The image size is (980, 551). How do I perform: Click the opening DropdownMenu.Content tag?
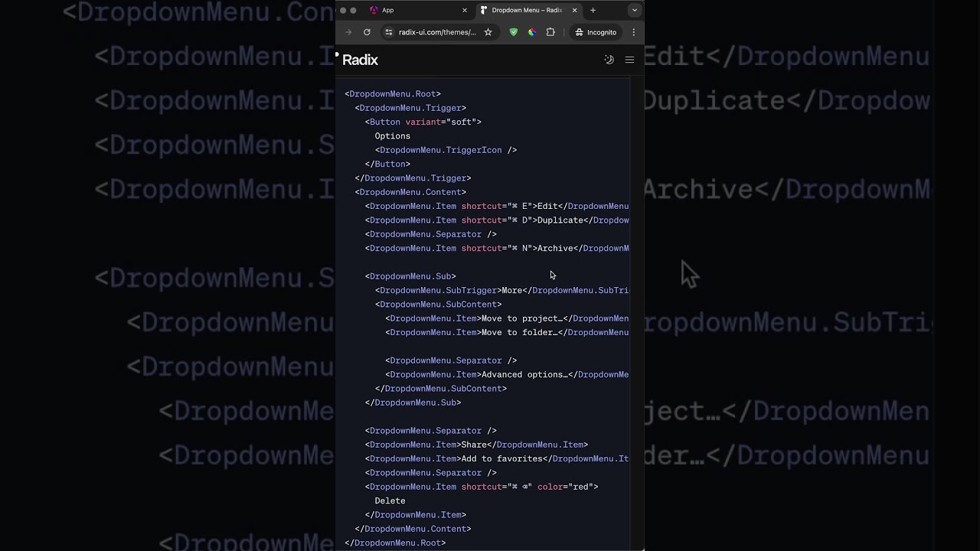pyautogui.click(x=410, y=192)
